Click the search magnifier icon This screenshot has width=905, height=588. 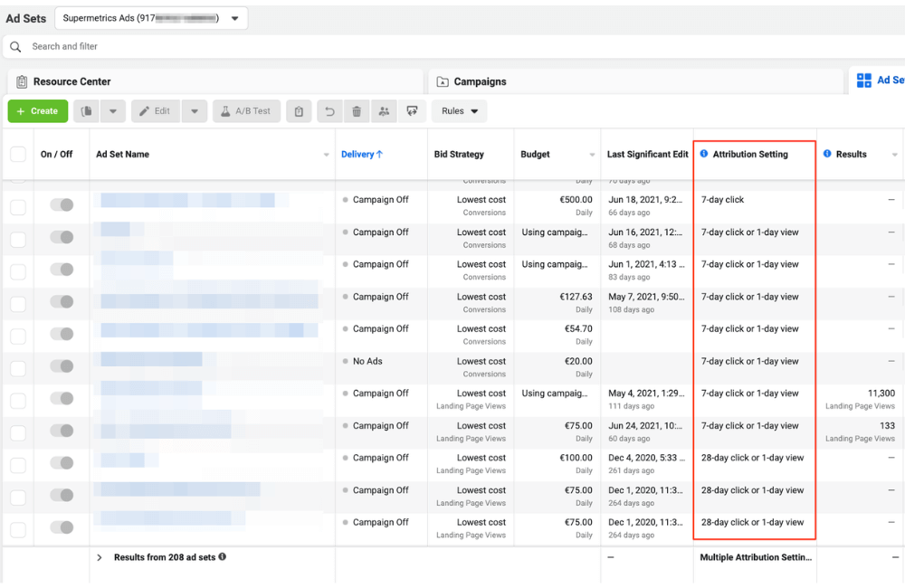click(15, 46)
